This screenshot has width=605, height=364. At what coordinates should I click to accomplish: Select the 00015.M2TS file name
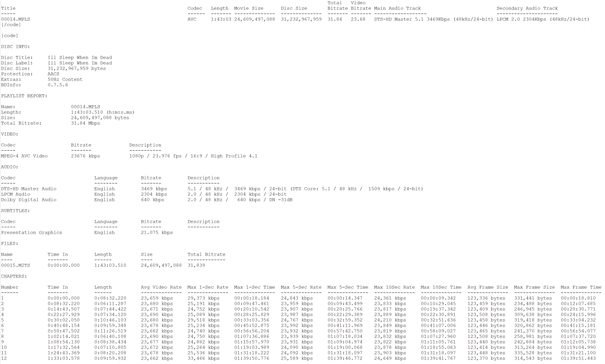[15, 265]
